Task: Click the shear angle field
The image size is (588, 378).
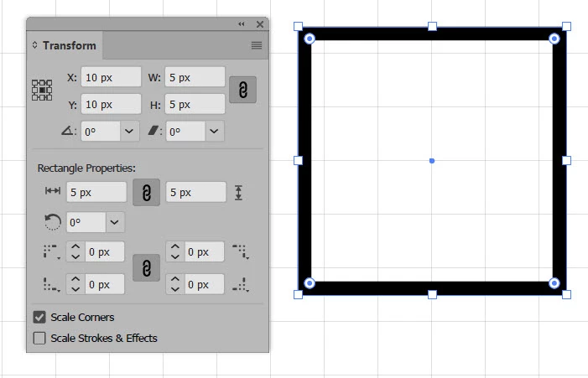Action: pos(185,132)
